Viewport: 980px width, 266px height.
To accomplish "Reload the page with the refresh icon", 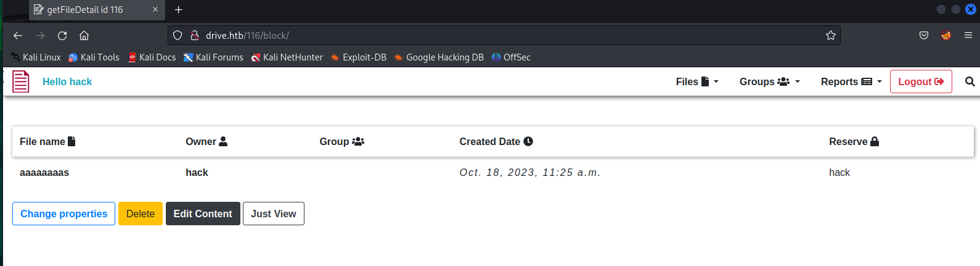I will click(x=62, y=35).
